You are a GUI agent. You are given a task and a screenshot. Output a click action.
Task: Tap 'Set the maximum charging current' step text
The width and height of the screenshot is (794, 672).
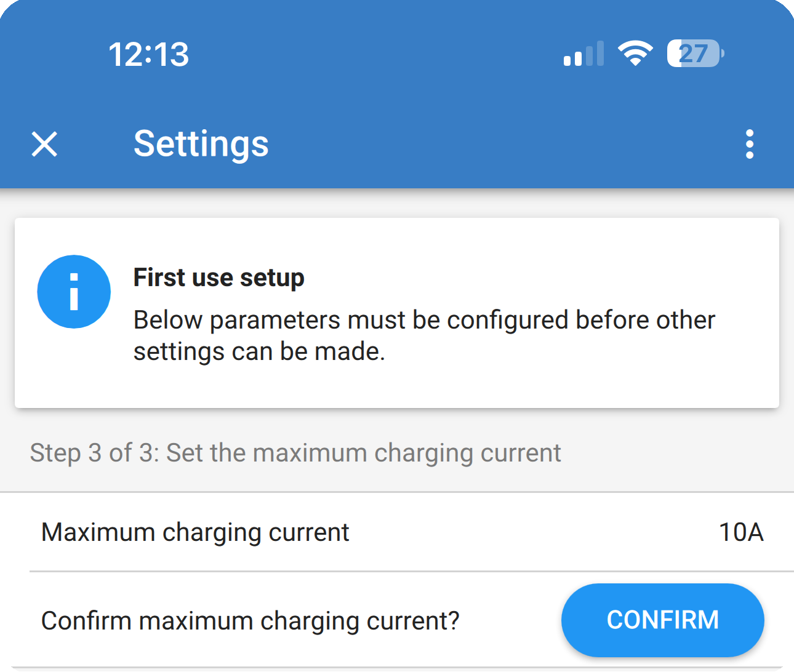[364, 453]
